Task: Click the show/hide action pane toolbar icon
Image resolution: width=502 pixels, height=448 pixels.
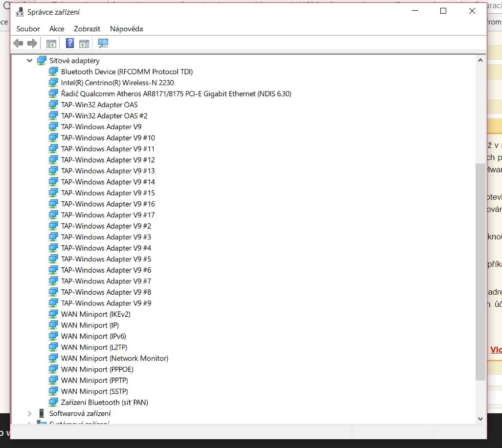Action: [x=84, y=43]
